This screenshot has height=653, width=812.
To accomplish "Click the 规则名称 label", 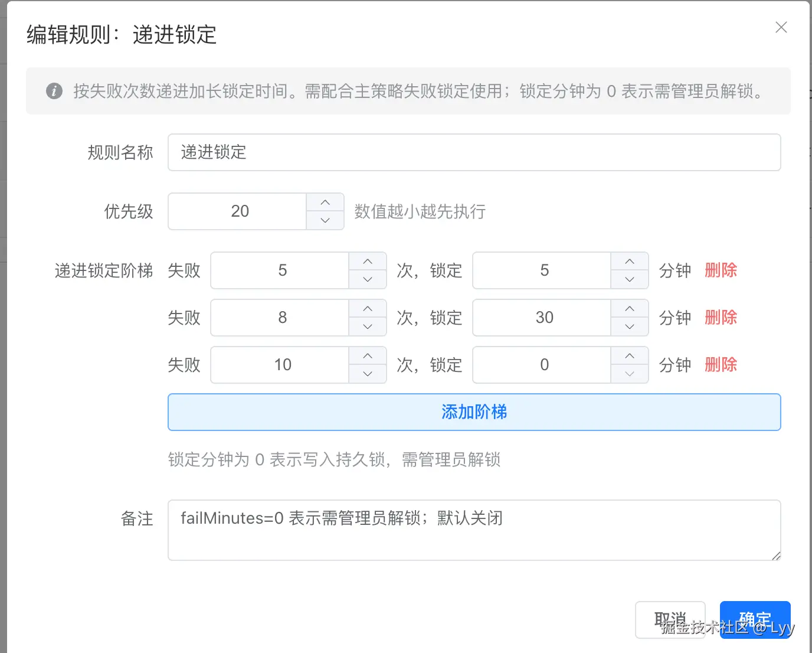I will click(120, 152).
